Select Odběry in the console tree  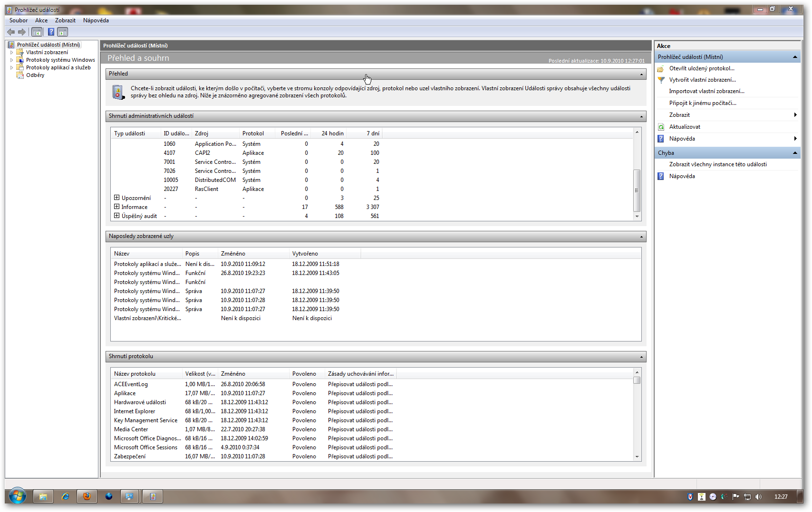pyautogui.click(x=35, y=75)
